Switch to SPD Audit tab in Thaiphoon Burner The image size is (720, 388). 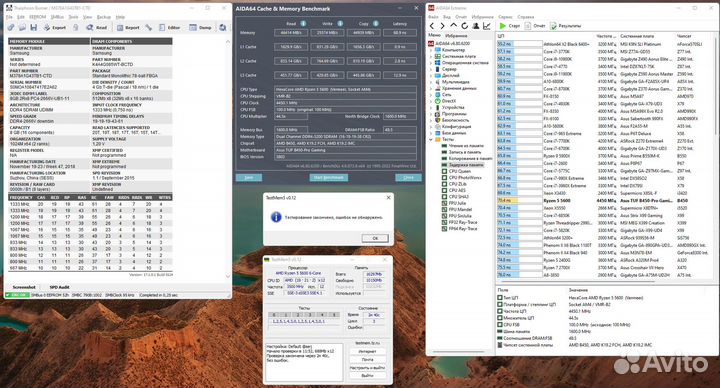pos(60,287)
